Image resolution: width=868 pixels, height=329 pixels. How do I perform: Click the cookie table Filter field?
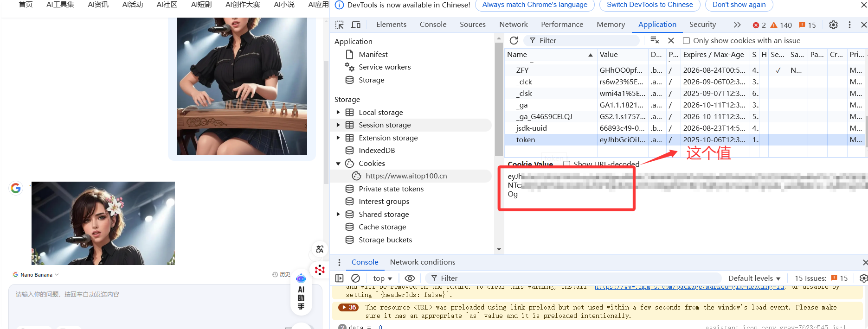pos(582,41)
